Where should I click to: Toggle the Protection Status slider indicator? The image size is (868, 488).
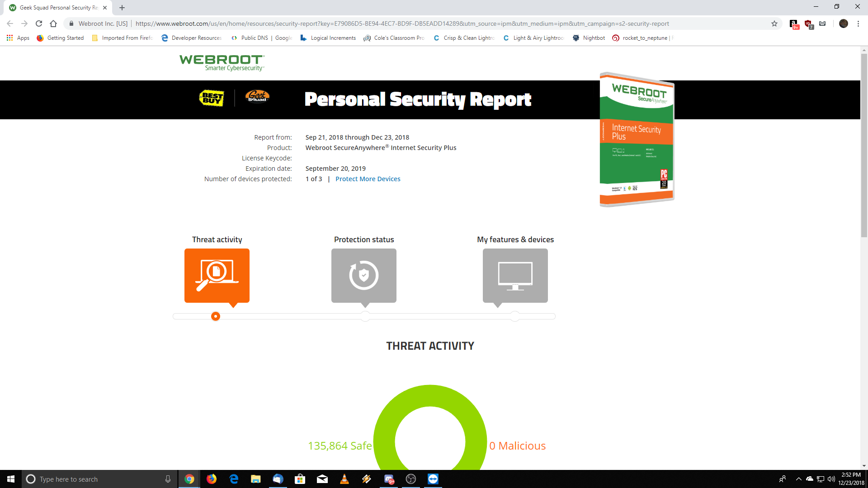tap(364, 316)
